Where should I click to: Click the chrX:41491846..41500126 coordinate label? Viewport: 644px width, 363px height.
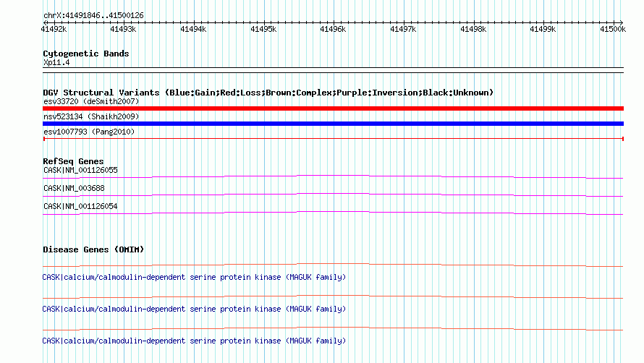[93, 15]
